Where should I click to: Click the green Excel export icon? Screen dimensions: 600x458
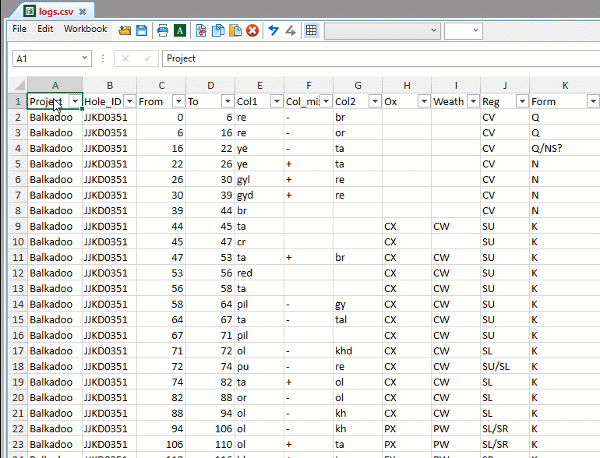179,31
